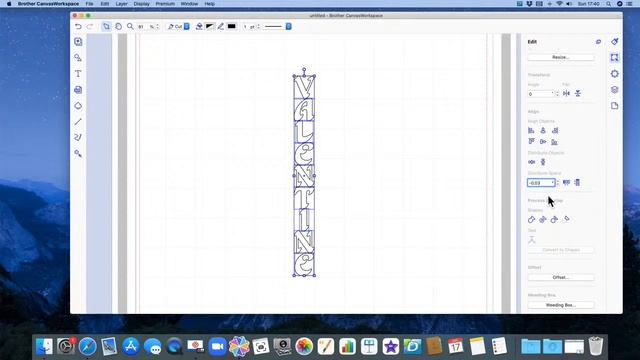Open Safari from the Dock
Screen dimensions: 640x360
pos(87,347)
